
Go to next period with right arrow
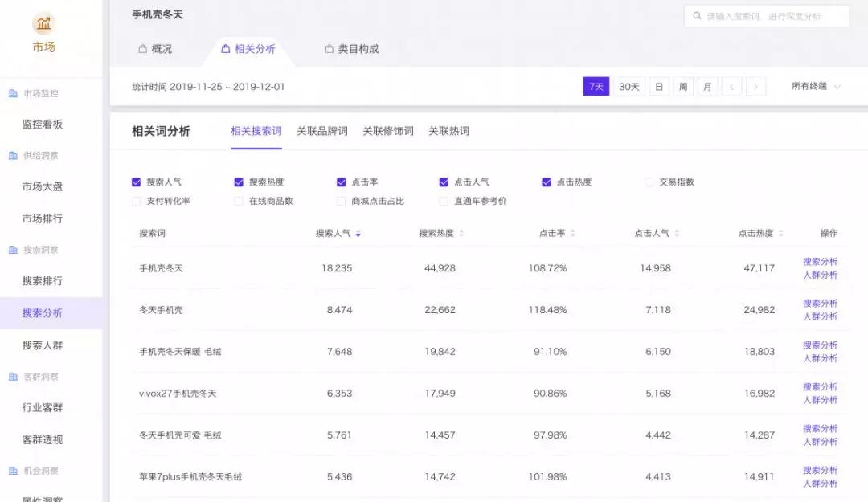coord(756,86)
